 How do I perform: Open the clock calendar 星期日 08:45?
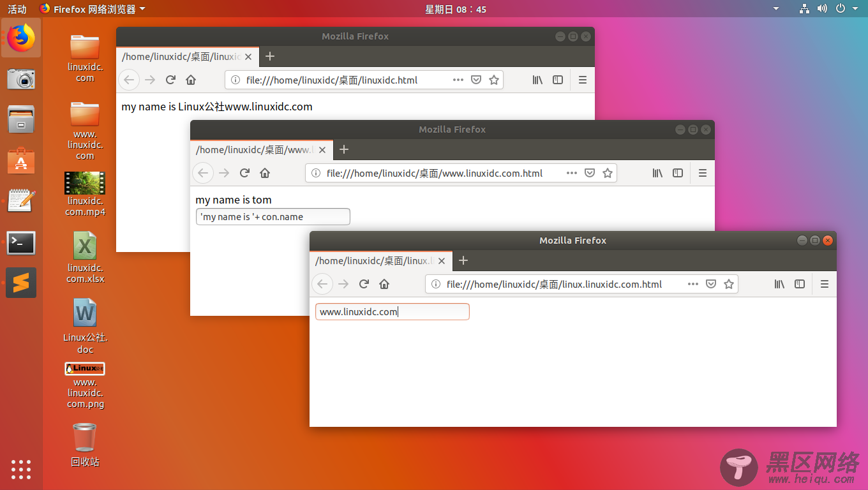click(x=456, y=9)
